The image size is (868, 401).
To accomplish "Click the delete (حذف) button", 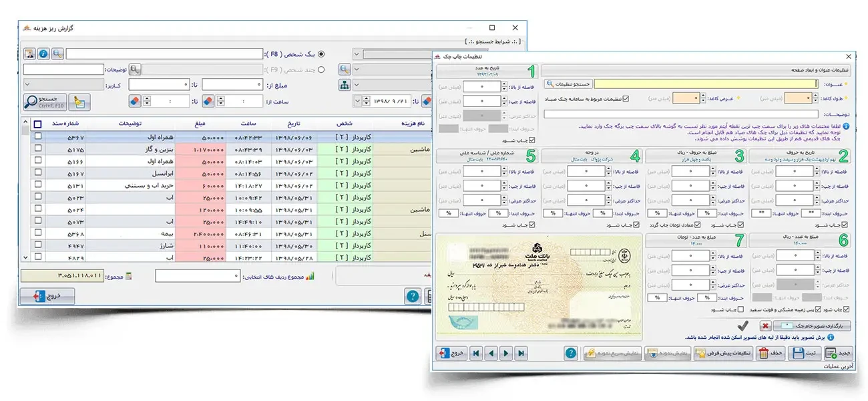I will (x=771, y=353).
